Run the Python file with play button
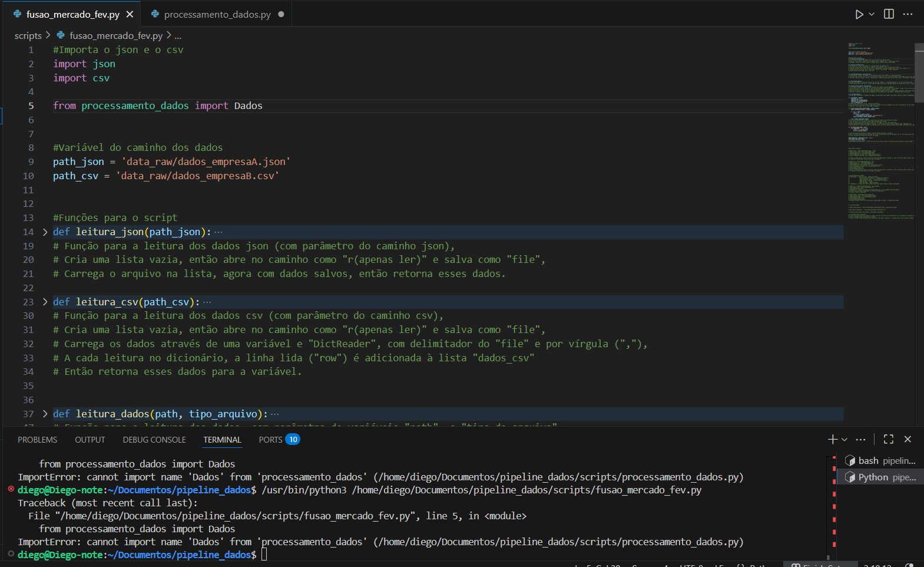 859,14
